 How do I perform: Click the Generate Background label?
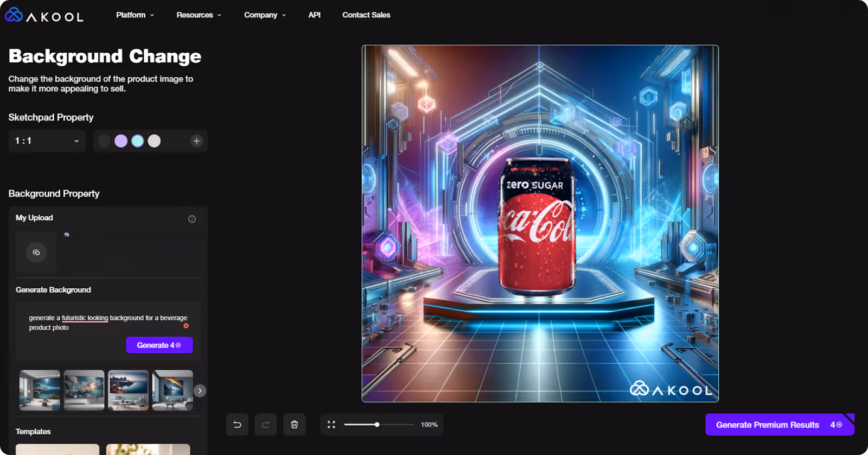click(53, 290)
